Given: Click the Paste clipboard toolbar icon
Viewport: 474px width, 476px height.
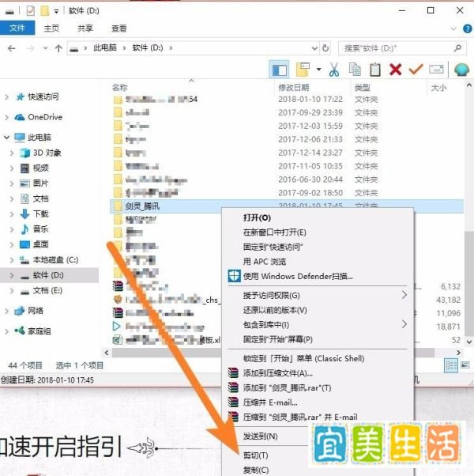Looking at the screenshot, I should [375, 70].
